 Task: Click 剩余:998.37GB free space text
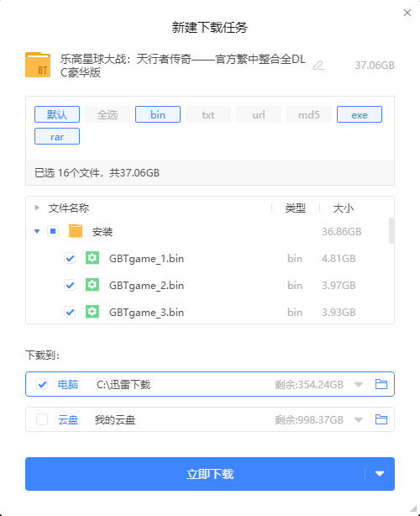[309, 420]
